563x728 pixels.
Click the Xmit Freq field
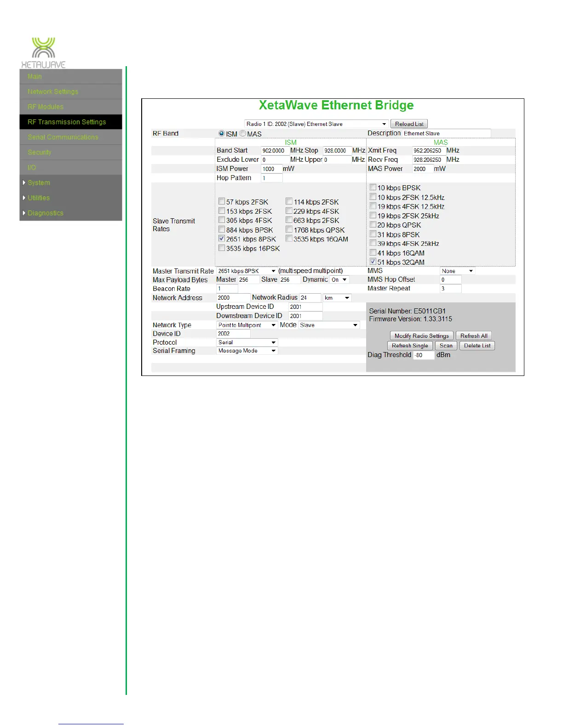[428, 151]
